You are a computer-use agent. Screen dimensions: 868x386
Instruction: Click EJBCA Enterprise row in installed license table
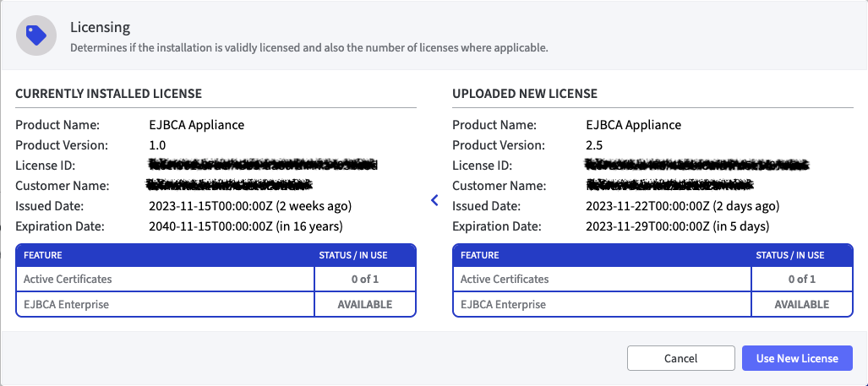click(66, 304)
